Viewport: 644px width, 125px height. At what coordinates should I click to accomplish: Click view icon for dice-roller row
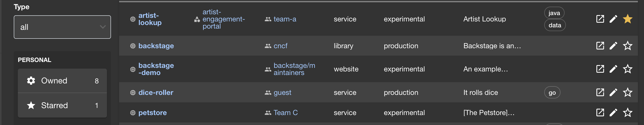tap(600, 92)
